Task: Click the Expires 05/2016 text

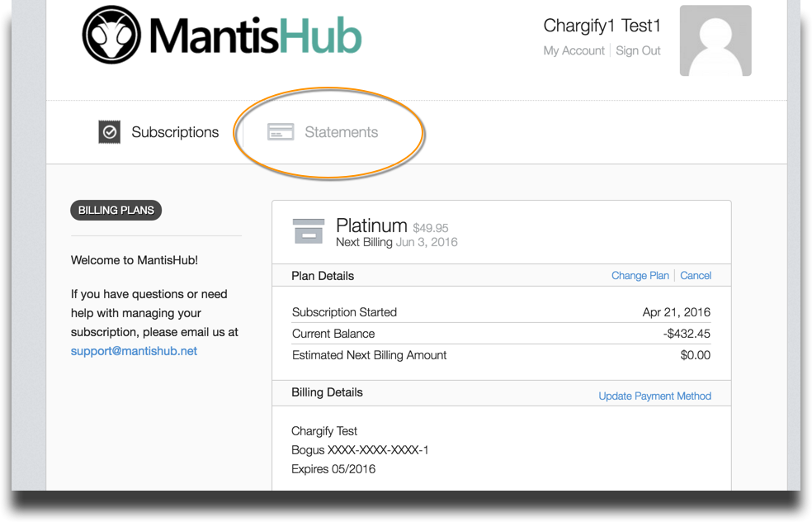Action: [x=333, y=469]
